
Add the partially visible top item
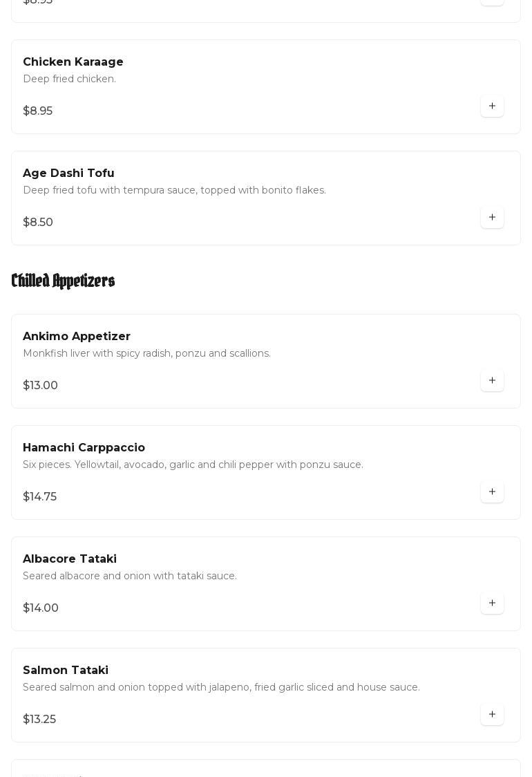coord(492,2)
